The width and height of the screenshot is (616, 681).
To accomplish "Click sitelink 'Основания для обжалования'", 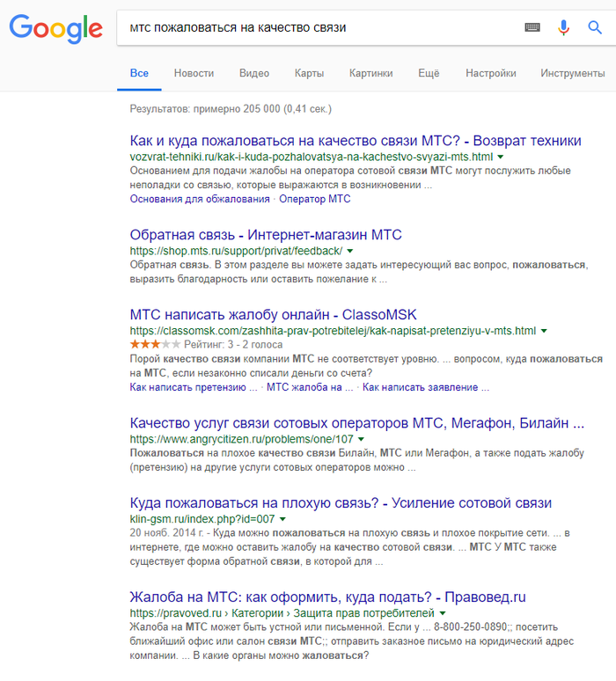I will (200, 199).
